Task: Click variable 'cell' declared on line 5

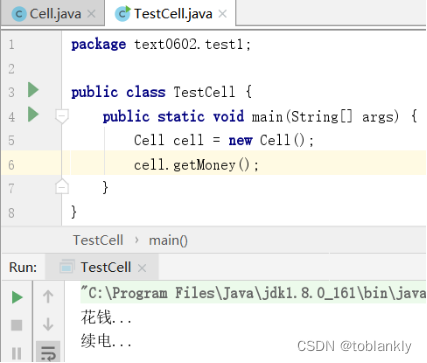Action: pos(189,140)
